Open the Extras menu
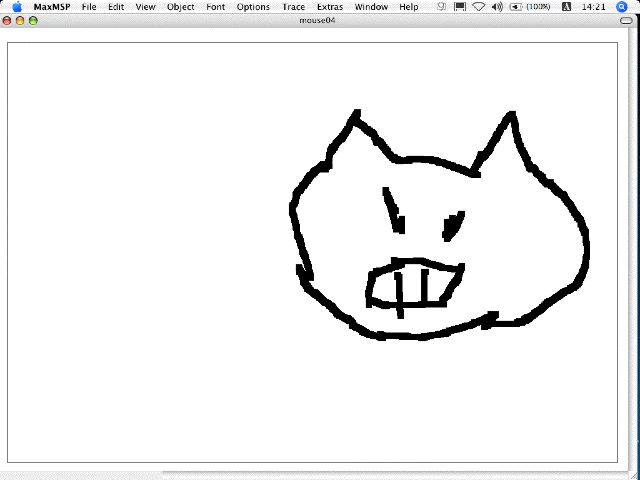 [330, 7]
